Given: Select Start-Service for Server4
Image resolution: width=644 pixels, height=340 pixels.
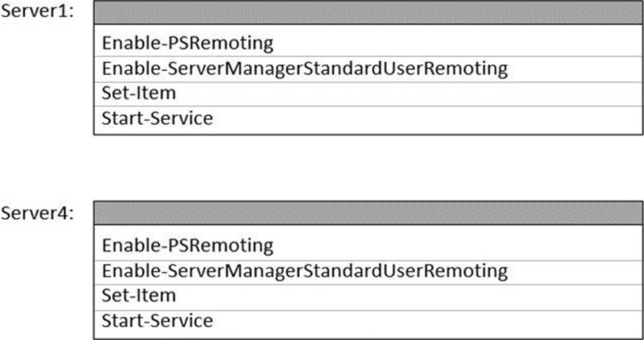Looking at the screenshot, I should coord(157,321).
